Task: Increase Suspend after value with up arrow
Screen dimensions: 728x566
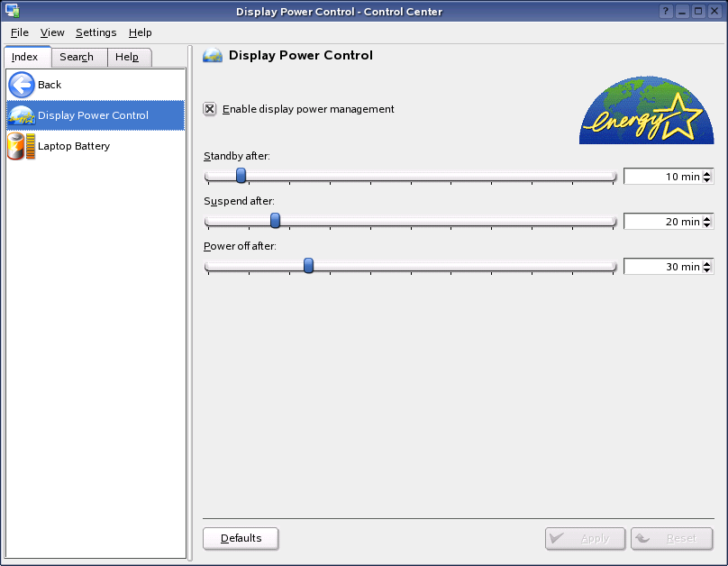Action: point(706,218)
